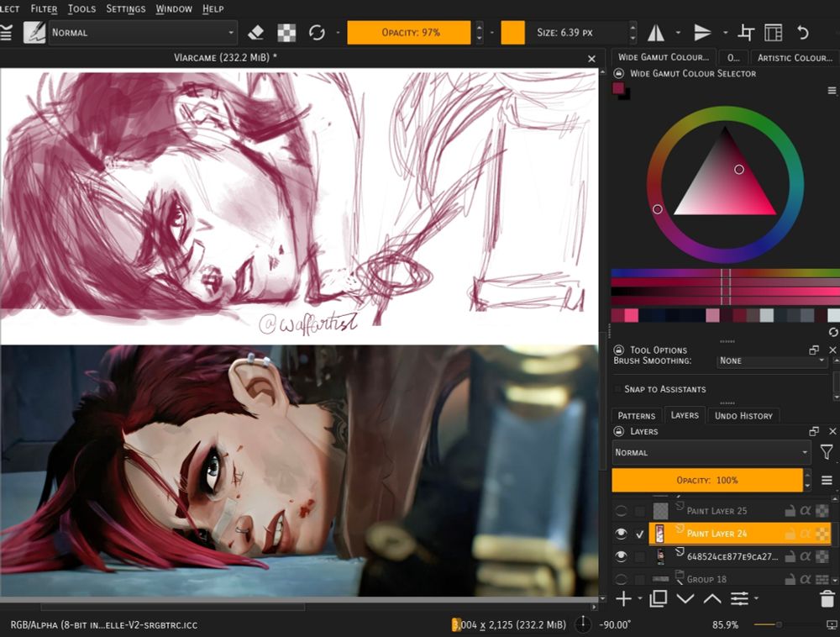Image resolution: width=840 pixels, height=637 pixels.
Task: Open the layers panel hamburger menu
Action: [827, 480]
